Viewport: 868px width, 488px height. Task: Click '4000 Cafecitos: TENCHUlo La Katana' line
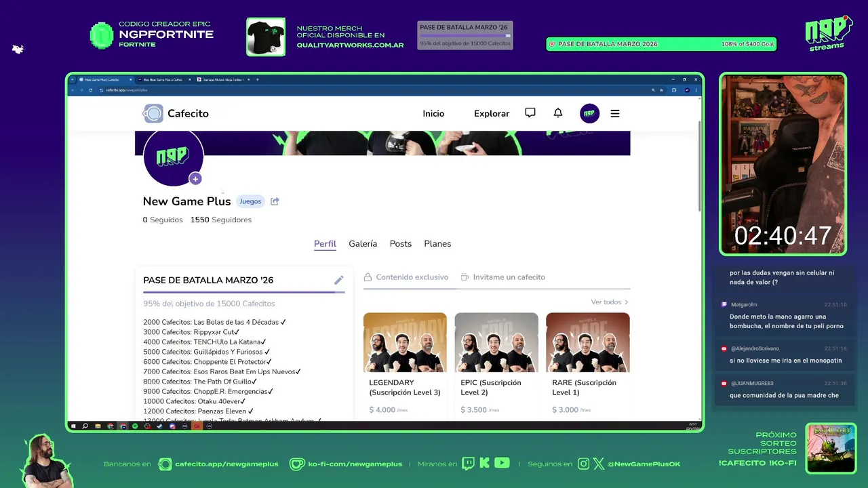coord(204,342)
